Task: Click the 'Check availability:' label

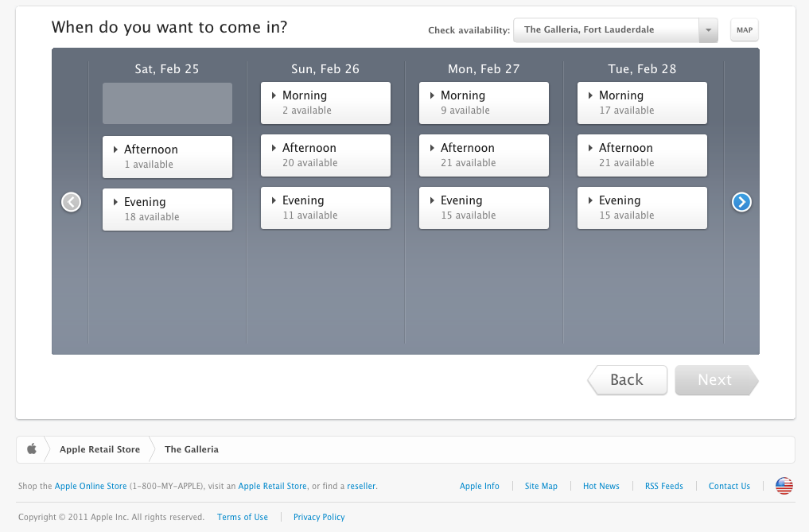Action: (469, 30)
